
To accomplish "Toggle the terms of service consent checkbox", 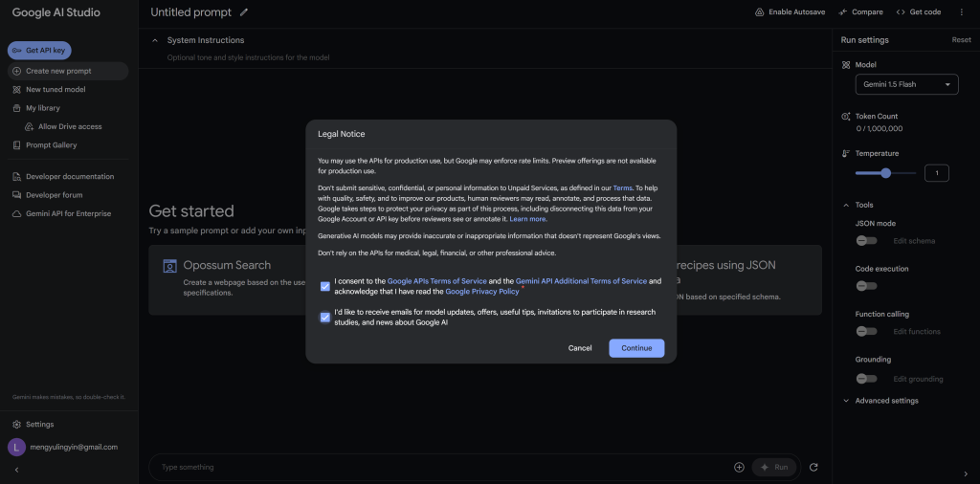I will pos(325,287).
